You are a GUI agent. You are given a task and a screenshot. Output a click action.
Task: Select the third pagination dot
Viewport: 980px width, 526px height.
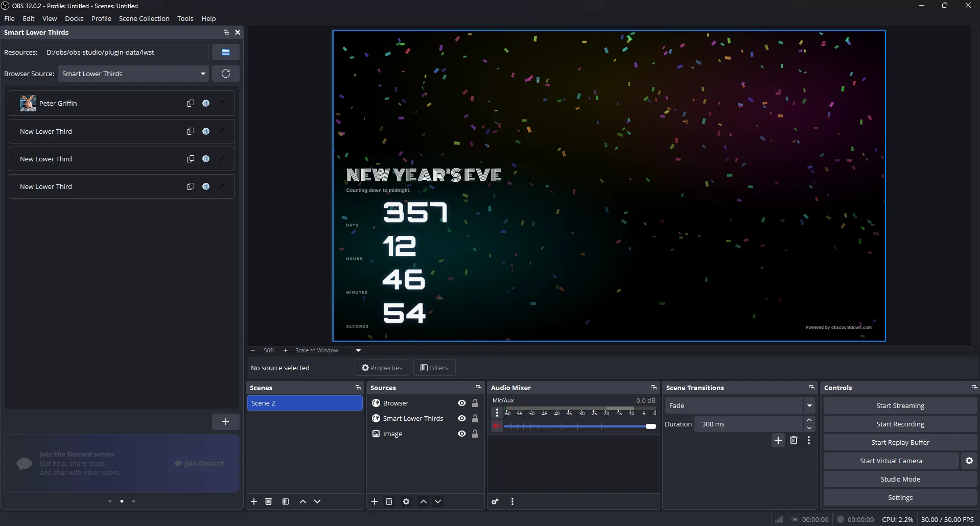tap(134, 501)
